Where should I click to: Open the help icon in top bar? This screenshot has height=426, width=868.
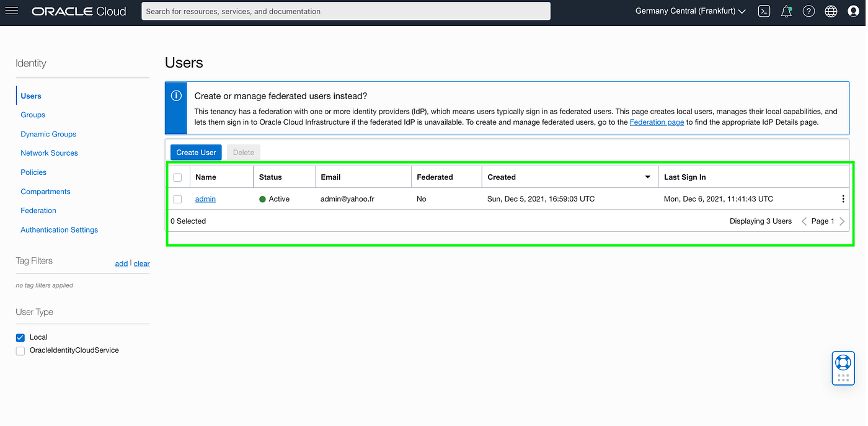click(x=808, y=11)
